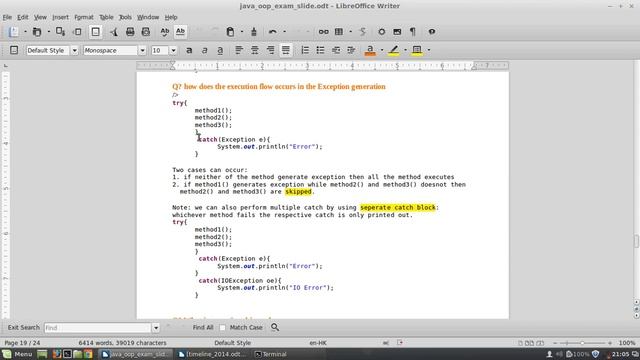Viewport: 640px width, 360px height.
Task: Click the vertical scrollbar thumb
Action: pos(636,241)
